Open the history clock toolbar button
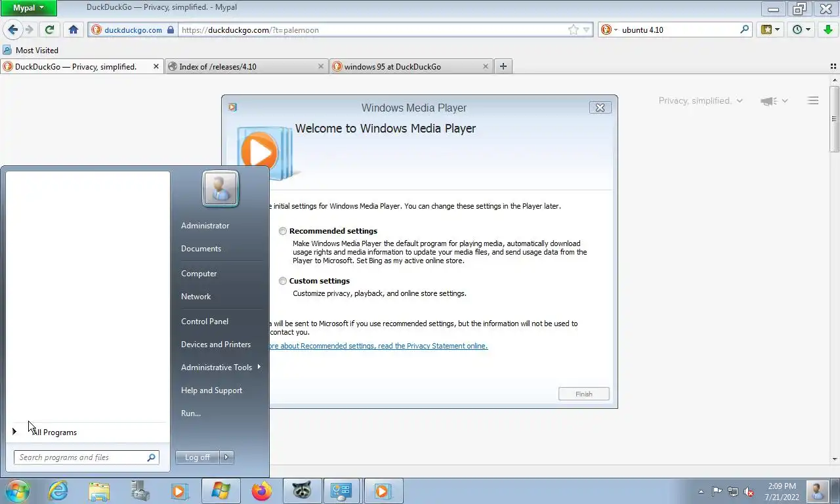 point(801,30)
